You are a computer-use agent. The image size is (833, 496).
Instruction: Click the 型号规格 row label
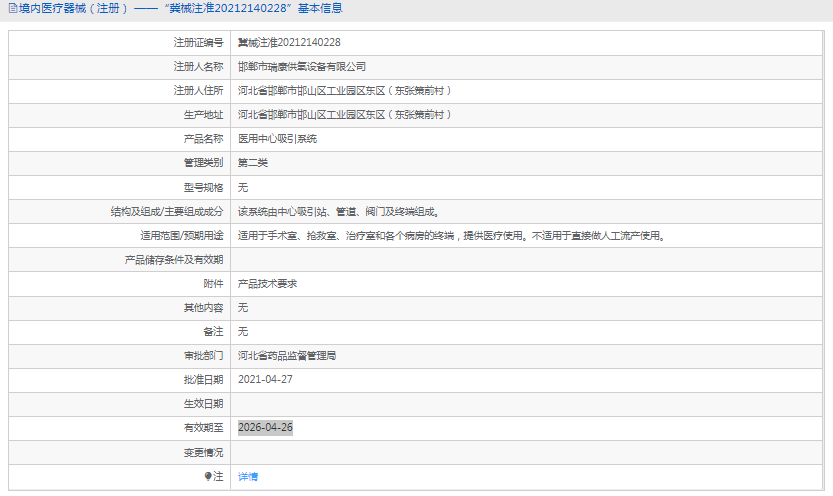(203, 187)
